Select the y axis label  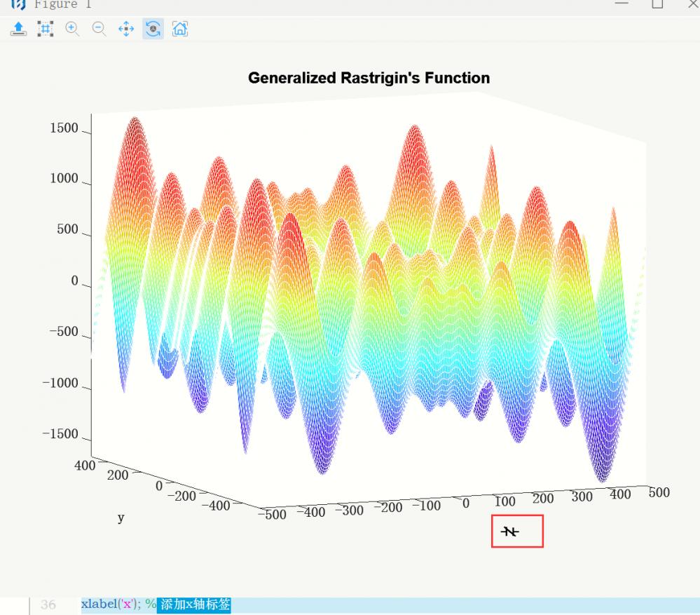121,518
